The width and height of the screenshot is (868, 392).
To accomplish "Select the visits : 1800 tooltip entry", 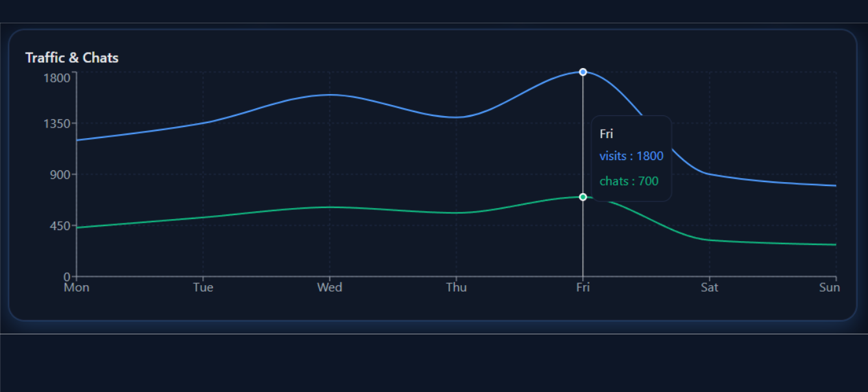I will (x=631, y=156).
